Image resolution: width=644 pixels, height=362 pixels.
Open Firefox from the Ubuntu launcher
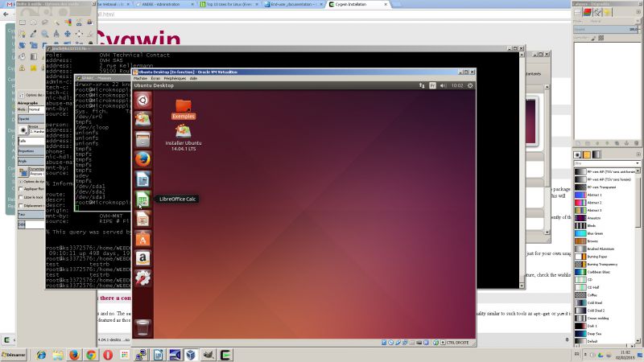coord(143,159)
